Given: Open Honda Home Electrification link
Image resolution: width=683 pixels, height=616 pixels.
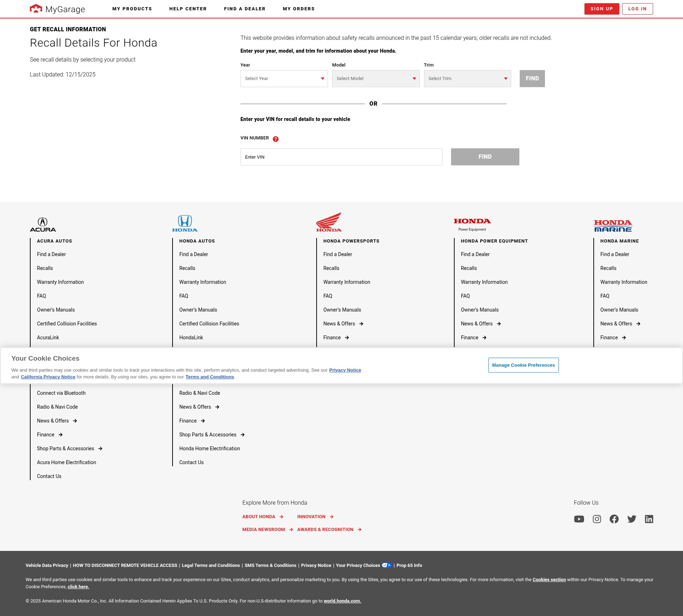Looking at the screenshot, I should pyautogui.click(x=210, y=448).
